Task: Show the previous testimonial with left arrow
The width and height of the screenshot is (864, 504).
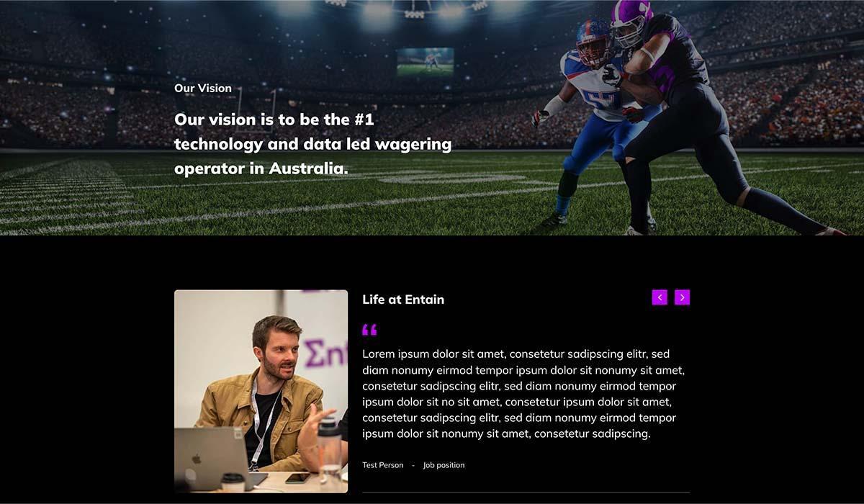Action: point(660,297)
